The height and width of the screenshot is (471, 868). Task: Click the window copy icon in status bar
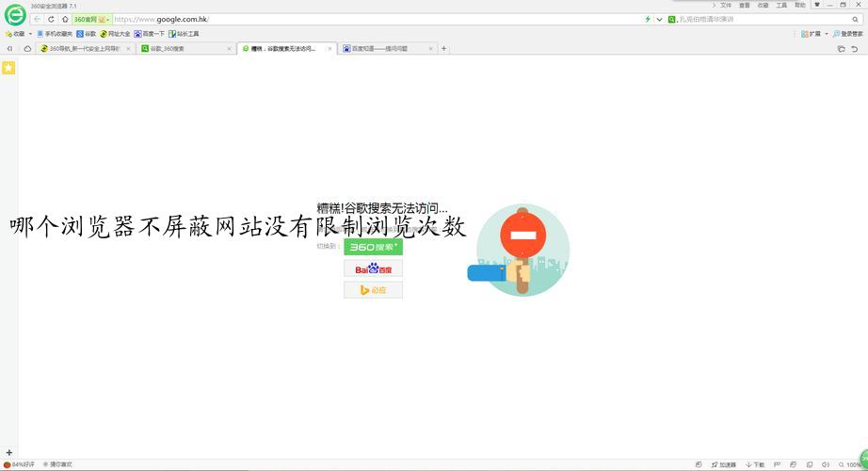(810, 465)
